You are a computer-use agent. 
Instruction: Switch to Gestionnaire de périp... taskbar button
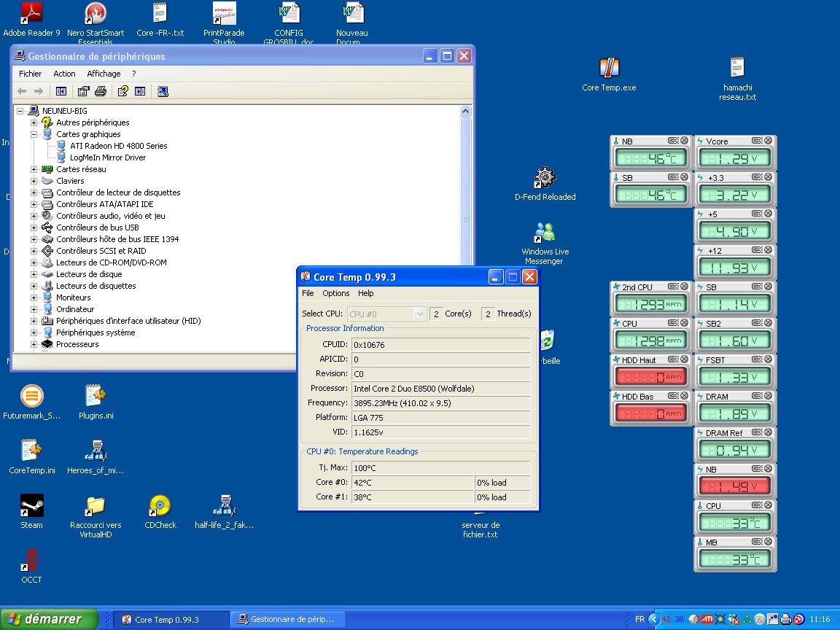tap(287, 620)
